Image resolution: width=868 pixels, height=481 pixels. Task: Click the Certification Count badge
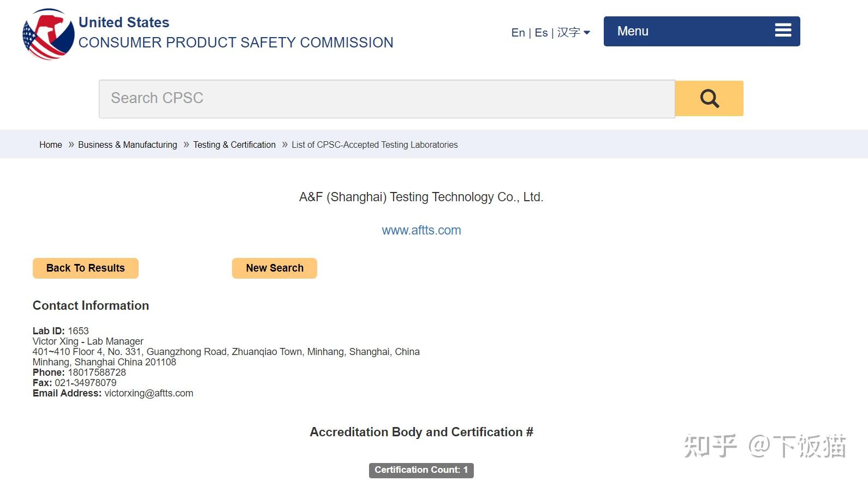point(421,470)
